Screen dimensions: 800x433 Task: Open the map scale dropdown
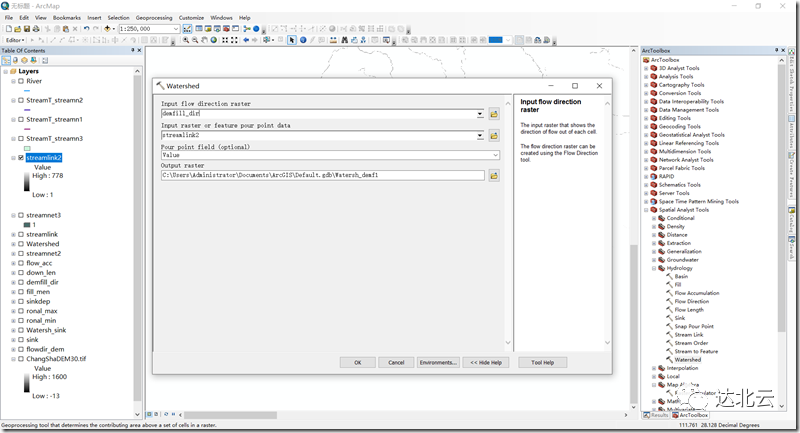click(x=176, y=29)
